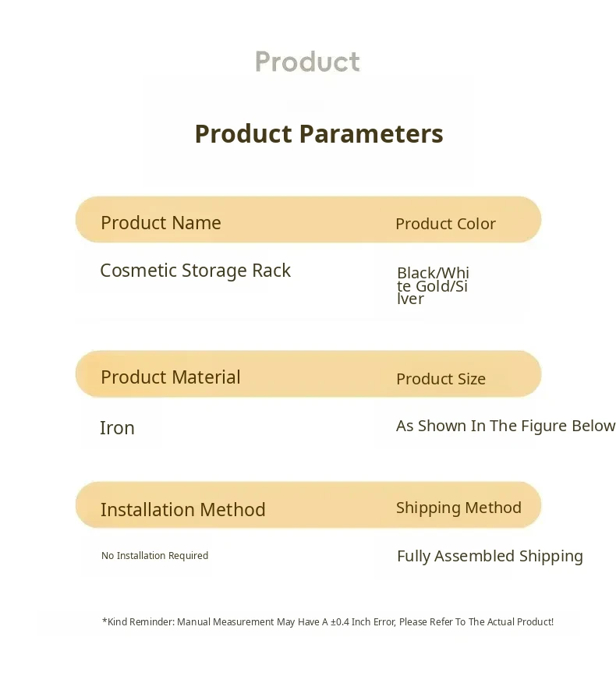Image resolution: width=616 pixels, height=676 pixels.
Task: Select the "No Installation Required" text
Action: [x=154, y=556]
